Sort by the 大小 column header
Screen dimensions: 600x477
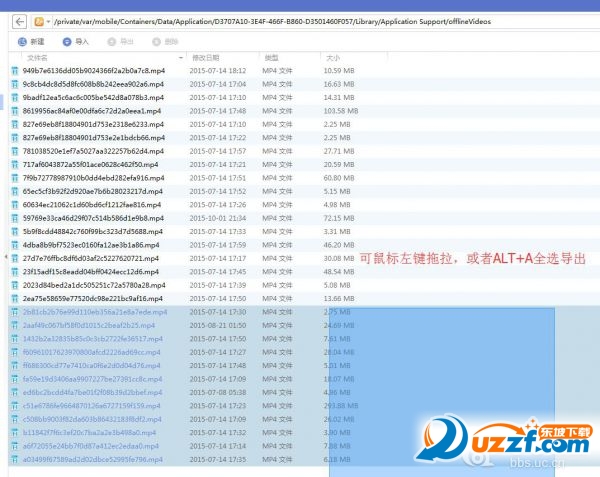pyautogui.click(x=333, y=58)
